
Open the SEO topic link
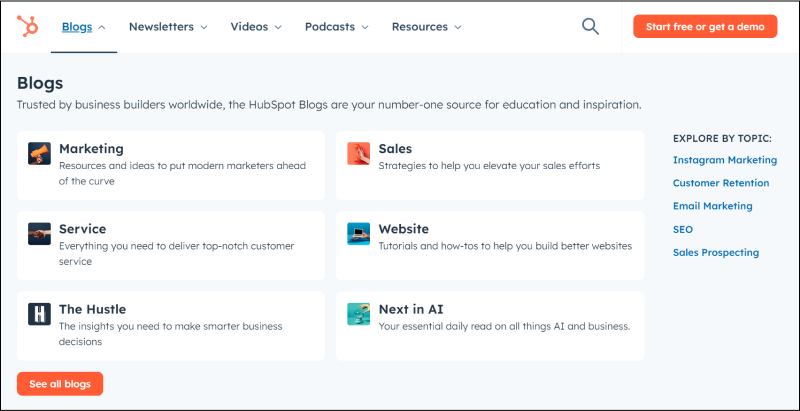click(683, 229)
